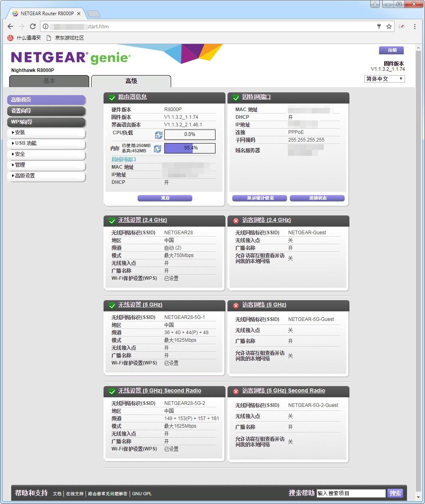Expand the 安全 sidebar section
This screenshot has width=425, height=504.
point(46,154)
